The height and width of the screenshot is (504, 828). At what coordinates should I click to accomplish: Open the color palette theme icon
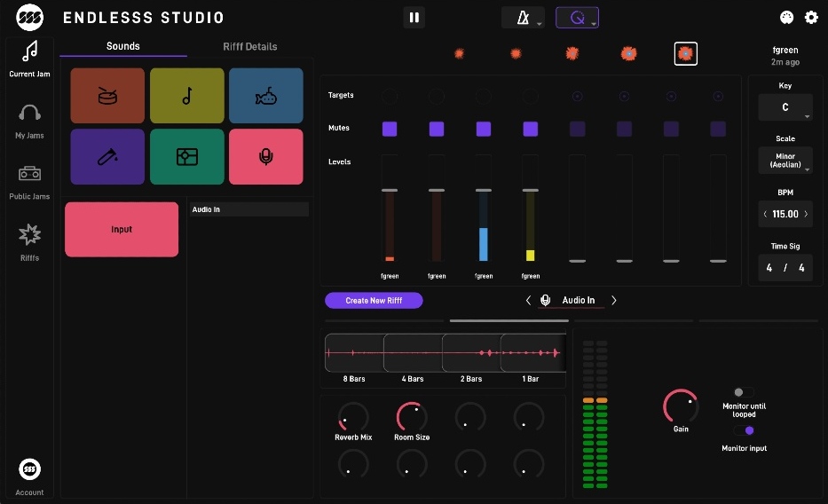click(786, 18)
